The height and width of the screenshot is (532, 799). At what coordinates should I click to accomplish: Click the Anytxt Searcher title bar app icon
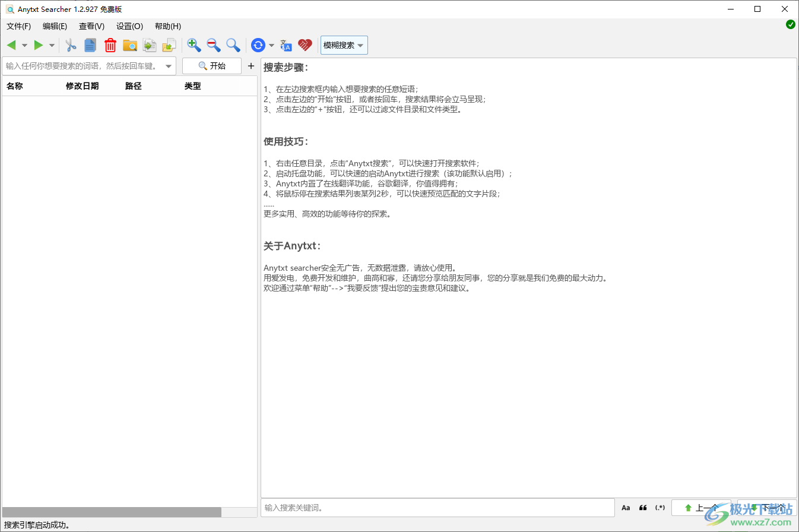coord(9,9)
